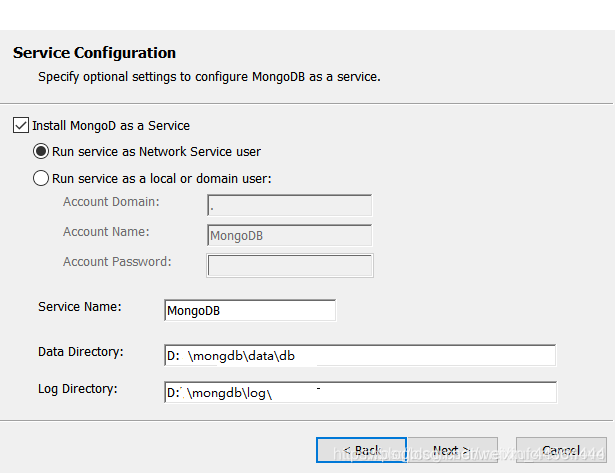Proceed with the Next button

pyautogui.click(x=453, y=450)
